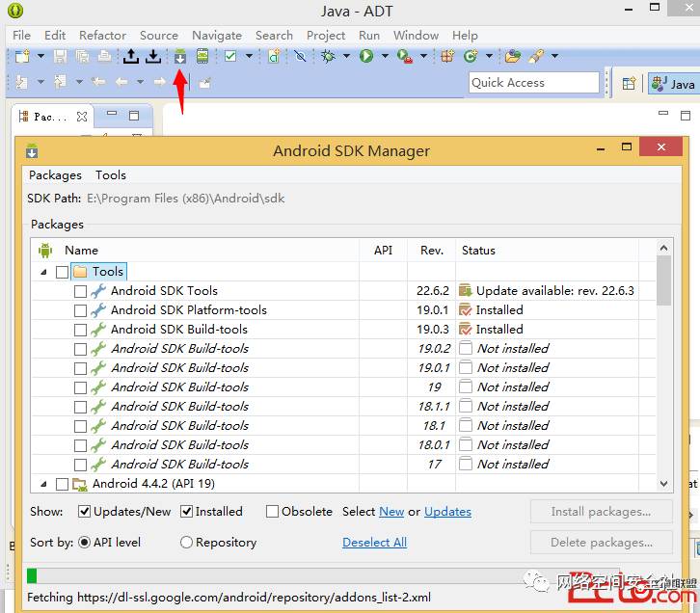The width and height of the screenshot is (700, 613).
Task: Select the API level sort radio button
Action: pyautogui.click(x=85, y=542)
